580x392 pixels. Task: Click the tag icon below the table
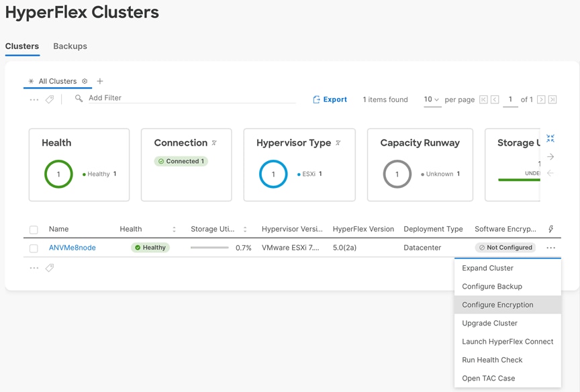(x=50, y=268)
